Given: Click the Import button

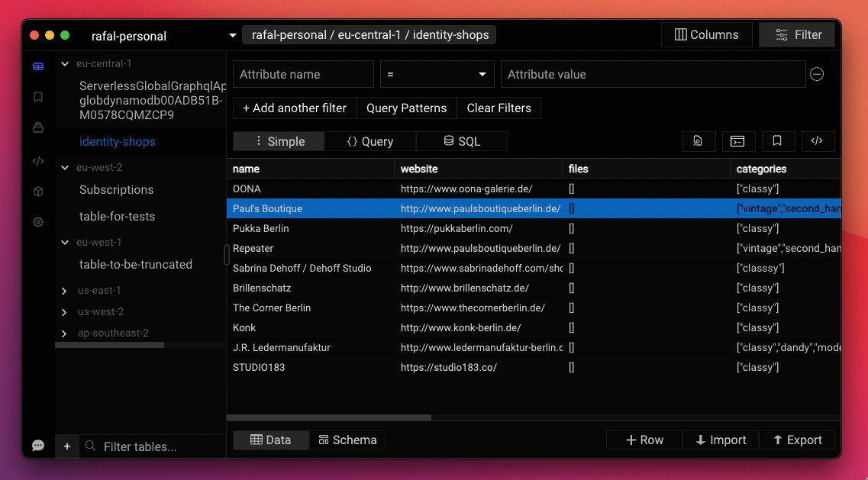Looking at the screenshot, I should pos(720,440).
